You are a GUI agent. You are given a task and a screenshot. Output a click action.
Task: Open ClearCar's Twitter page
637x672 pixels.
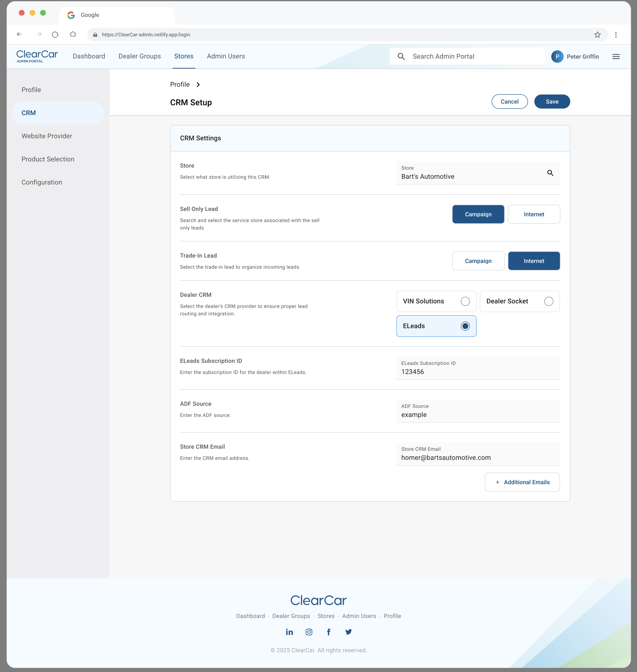(x=348, y=632)
